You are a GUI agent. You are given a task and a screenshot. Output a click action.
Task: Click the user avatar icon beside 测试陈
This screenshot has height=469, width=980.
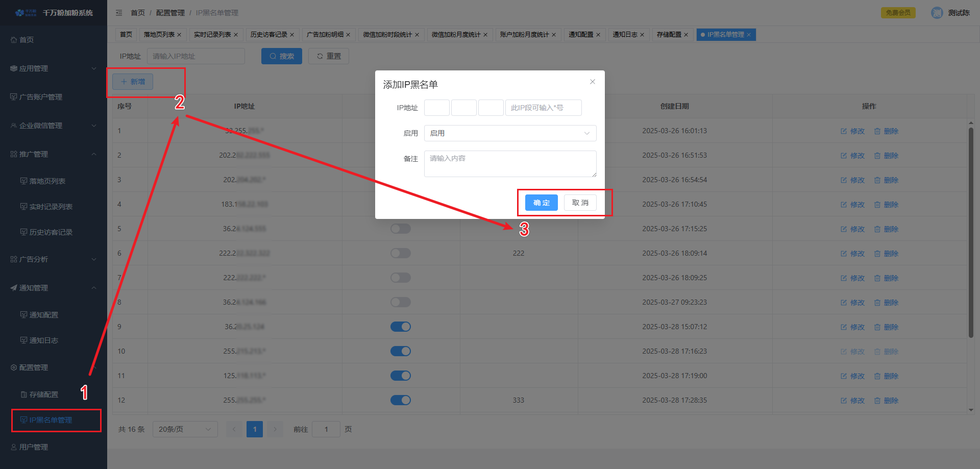(x=937, y=13)
